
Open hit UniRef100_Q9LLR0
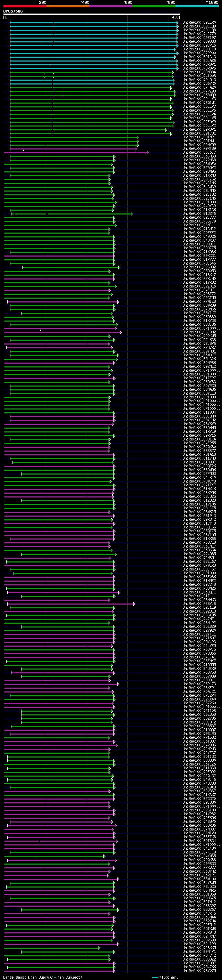click(x=199, y=23)
